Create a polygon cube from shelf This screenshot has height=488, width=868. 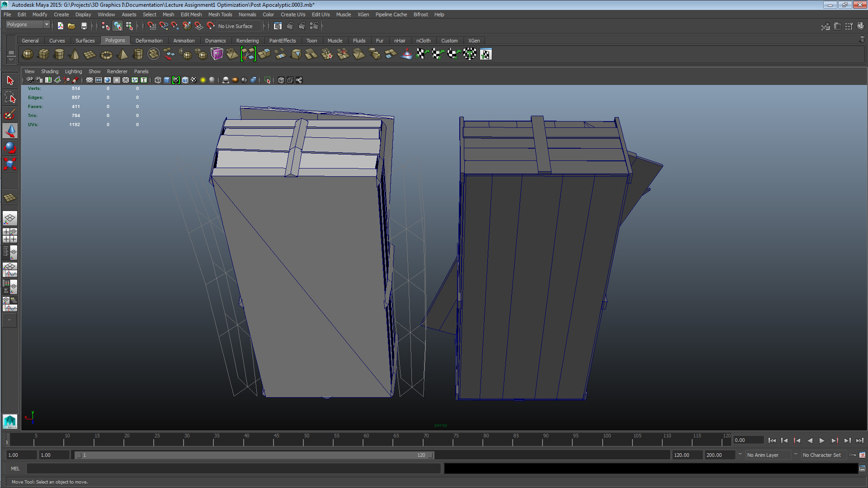click(43, 54)
